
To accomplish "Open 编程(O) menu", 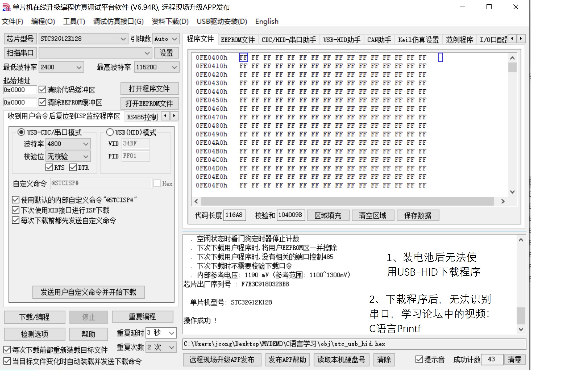I will pyautogui.click(x=43, y=21).
